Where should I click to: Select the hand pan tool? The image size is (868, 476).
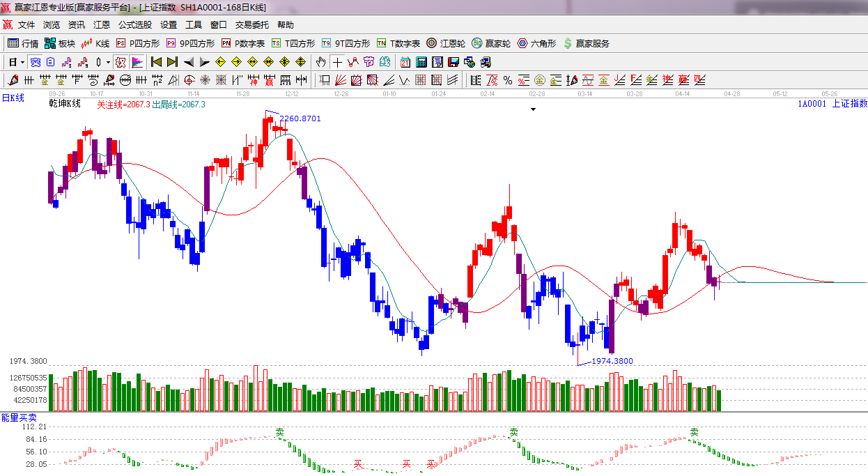pyautogui.click(x=321, y=62)
